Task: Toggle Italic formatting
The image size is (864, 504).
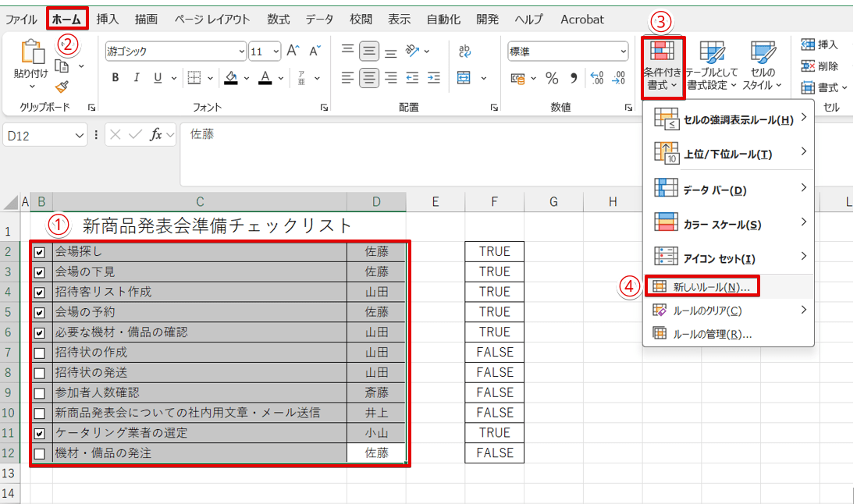Action: pos(136,78)
